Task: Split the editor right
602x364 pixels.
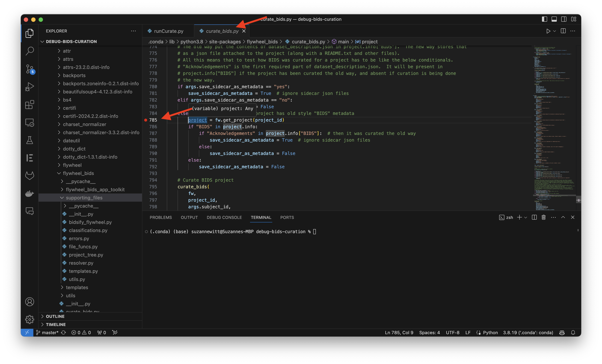Action: [x=563, y=31]
